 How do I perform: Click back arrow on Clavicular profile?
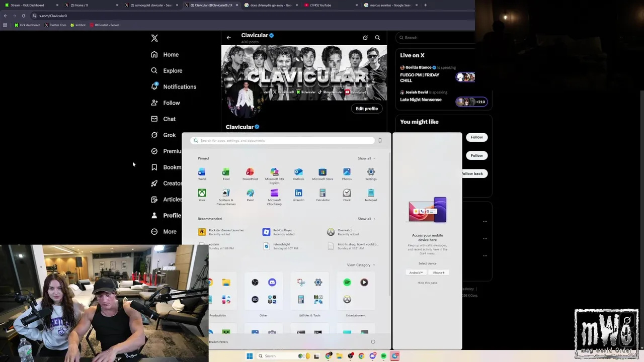pyautogui.click(x=228, y=38)
